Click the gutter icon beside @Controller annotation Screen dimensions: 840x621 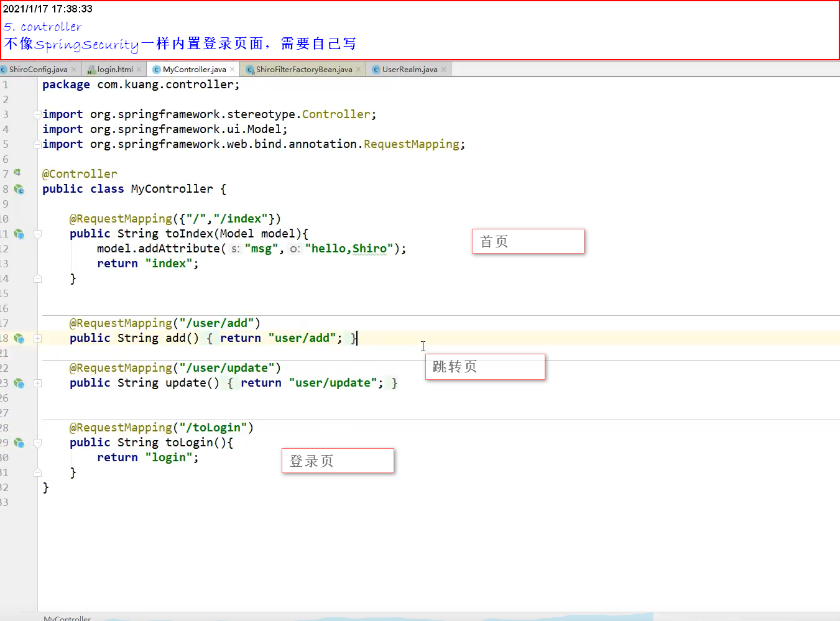coord(17,172)
